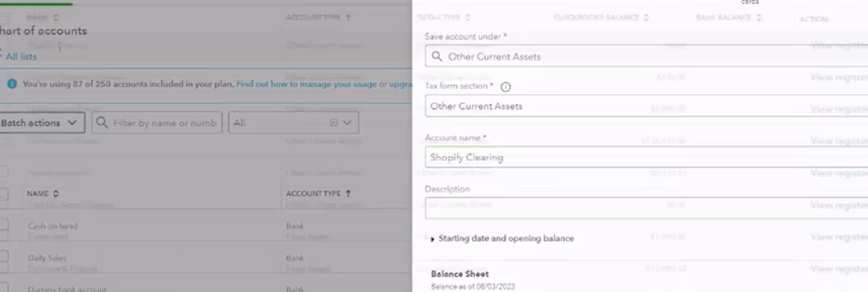
Task: Click the Description input field
Action: click(x=646, y=208)
